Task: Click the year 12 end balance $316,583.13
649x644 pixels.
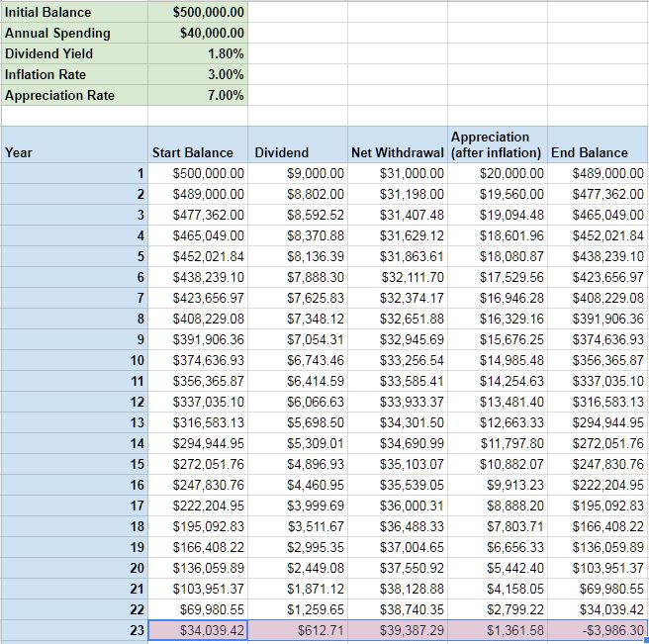Action: pos(597,402)
